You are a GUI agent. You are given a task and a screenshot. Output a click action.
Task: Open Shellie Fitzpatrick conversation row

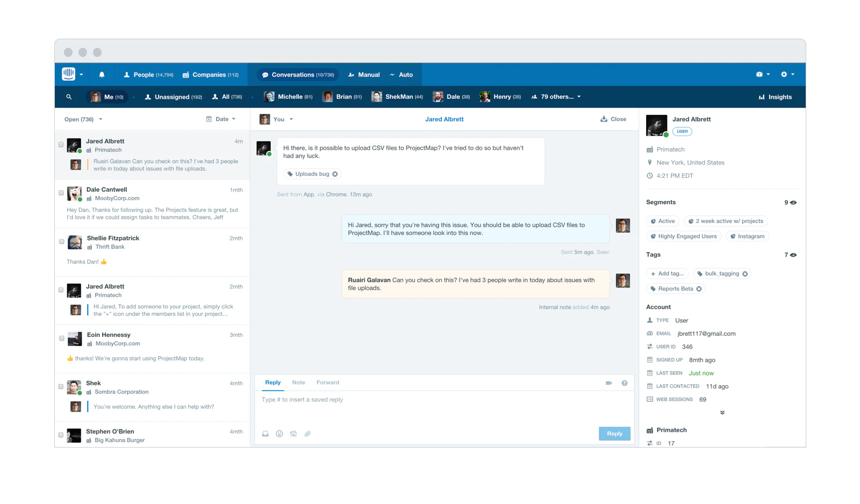tap(153, 252)
